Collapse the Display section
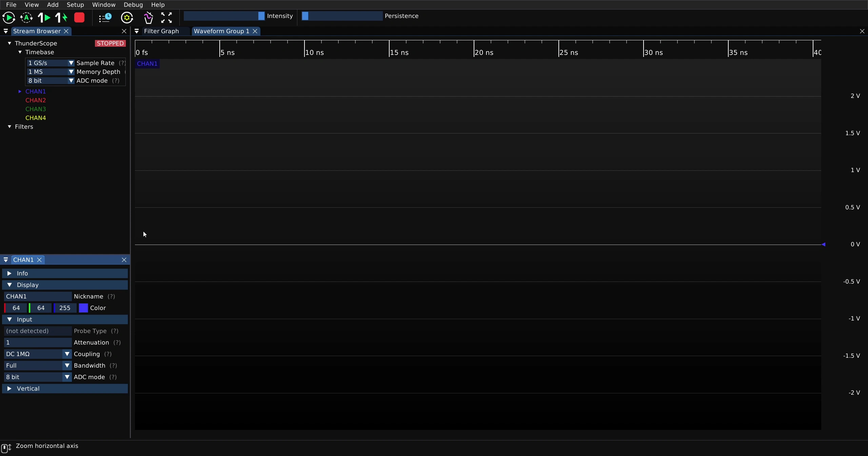Image resolution: width=868 pixels, height=456 pixels. coord(65,285)
